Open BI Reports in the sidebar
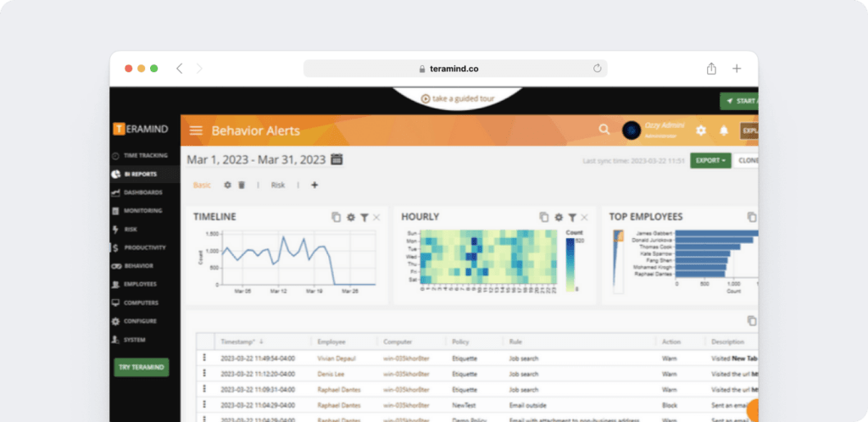 [x=140, y=174]
